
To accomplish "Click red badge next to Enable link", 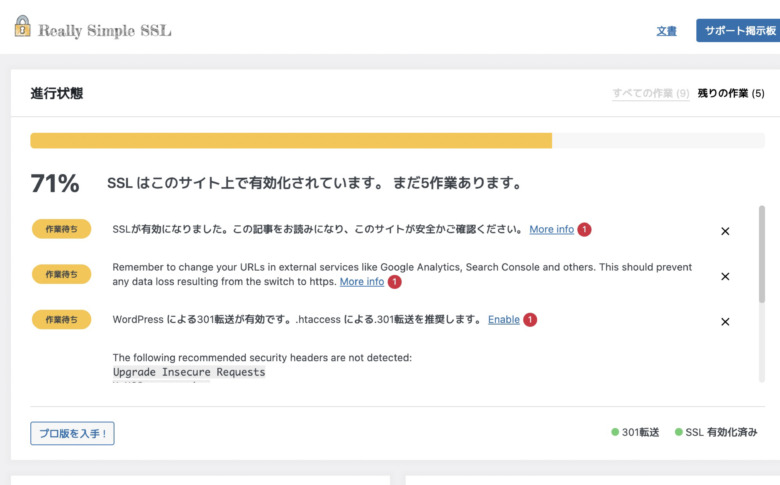I will [x=530, y=319].
